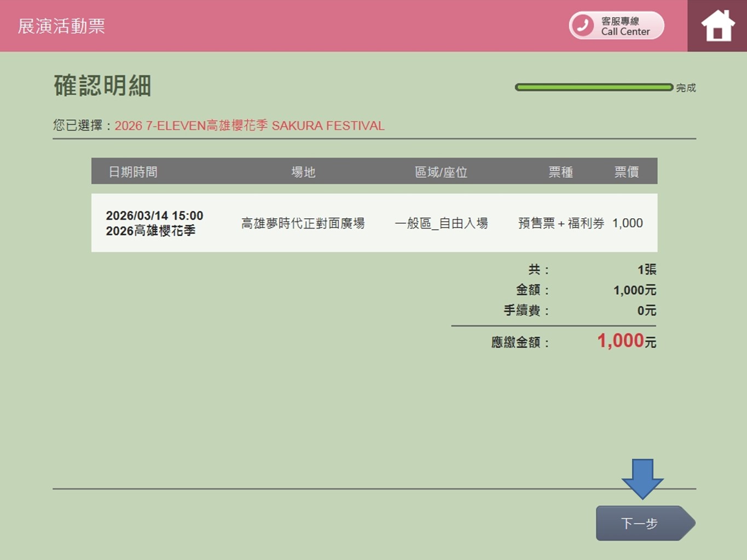Select the 展演活動票 header title
The width and height of the screenshot is (747, 560).
point(61,26)
